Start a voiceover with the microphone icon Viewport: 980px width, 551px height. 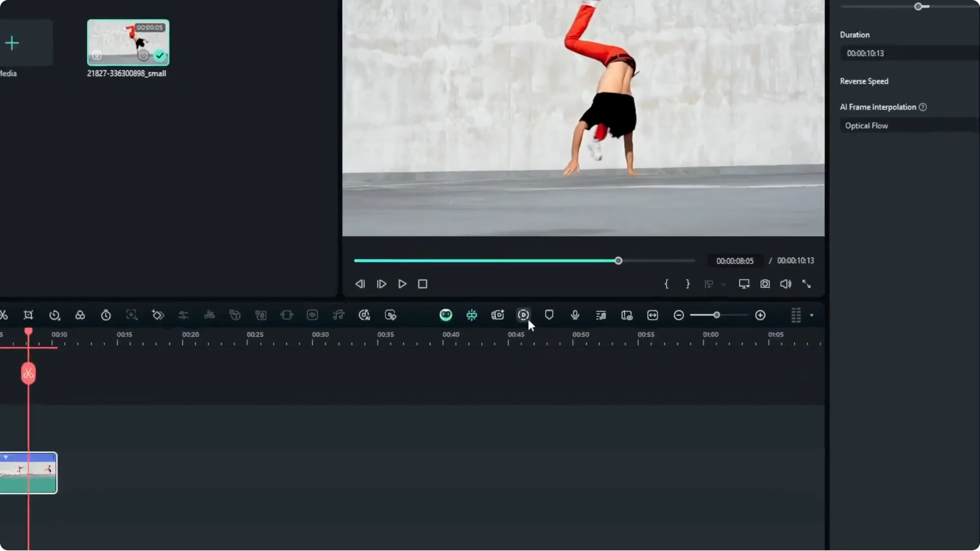(x=574, y=315)
